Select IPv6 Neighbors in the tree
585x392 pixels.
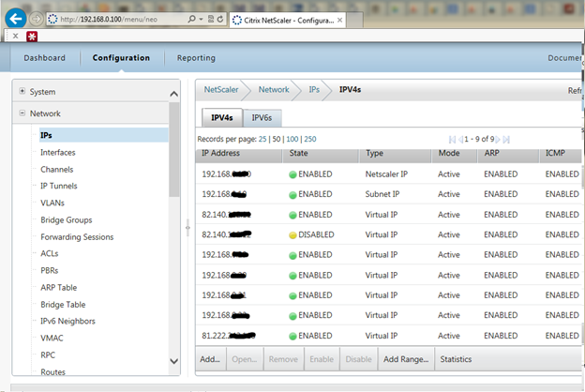click(67, 321)
